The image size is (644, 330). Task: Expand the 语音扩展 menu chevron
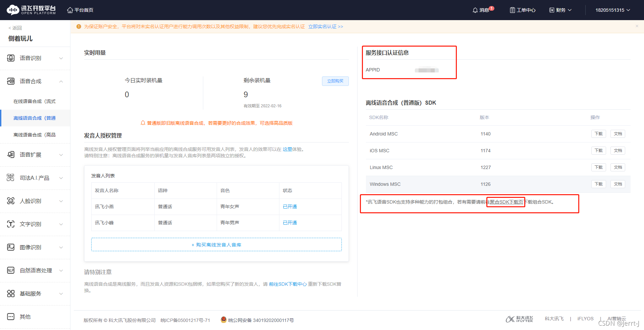pos(61,155)
